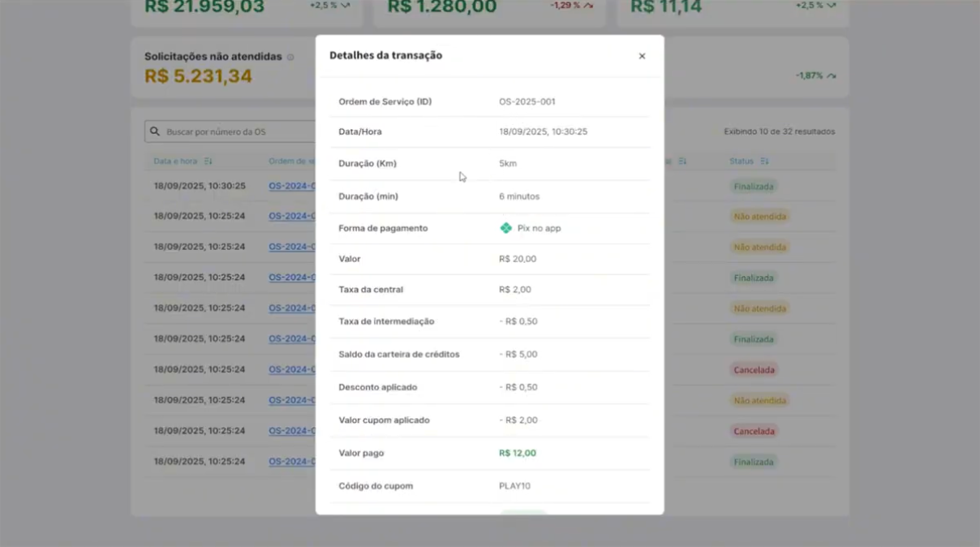
Task: Open the OS link in the last table row
Action: 291,461
